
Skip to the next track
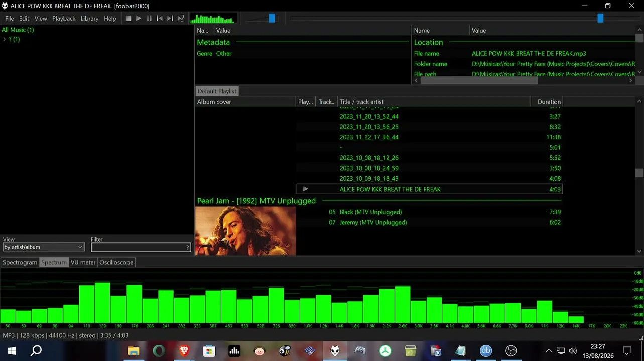(x=170, y=19)
